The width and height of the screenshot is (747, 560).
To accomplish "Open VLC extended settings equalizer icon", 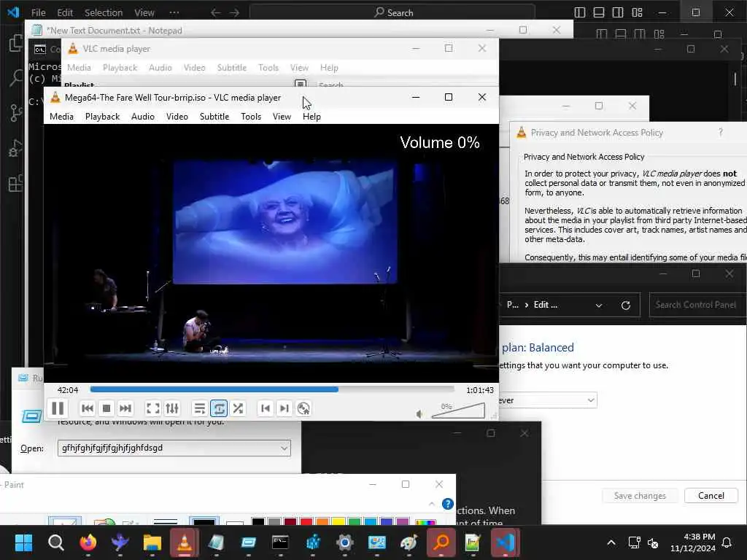I will [172, 408].
